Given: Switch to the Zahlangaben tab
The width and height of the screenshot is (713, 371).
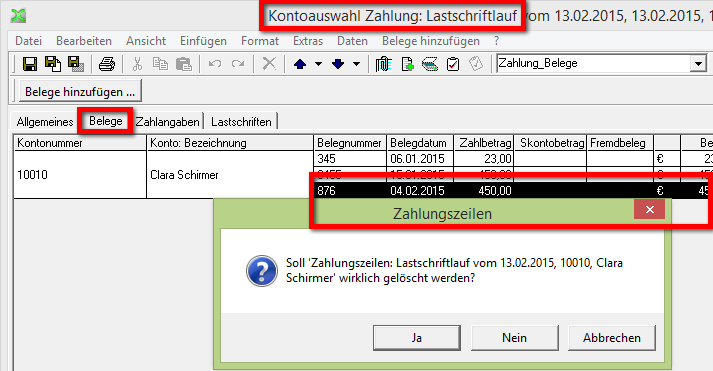Looking at the screenshot, I should coord(167,122).
